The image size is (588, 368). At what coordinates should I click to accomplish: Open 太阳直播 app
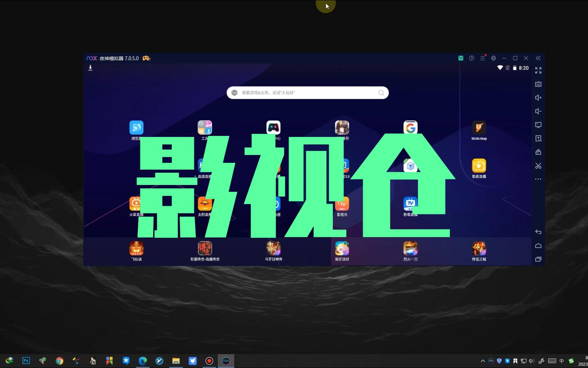(x=205, y=204)
